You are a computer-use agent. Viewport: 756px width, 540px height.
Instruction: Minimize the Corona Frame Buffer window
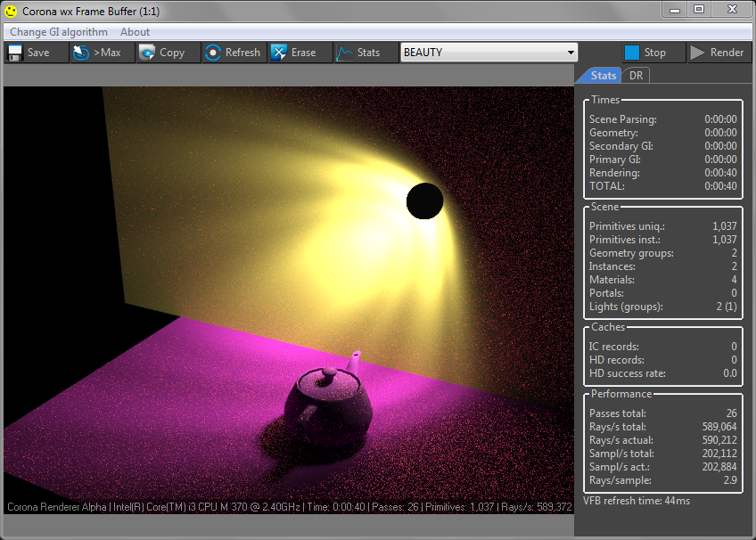coord(675,9)
